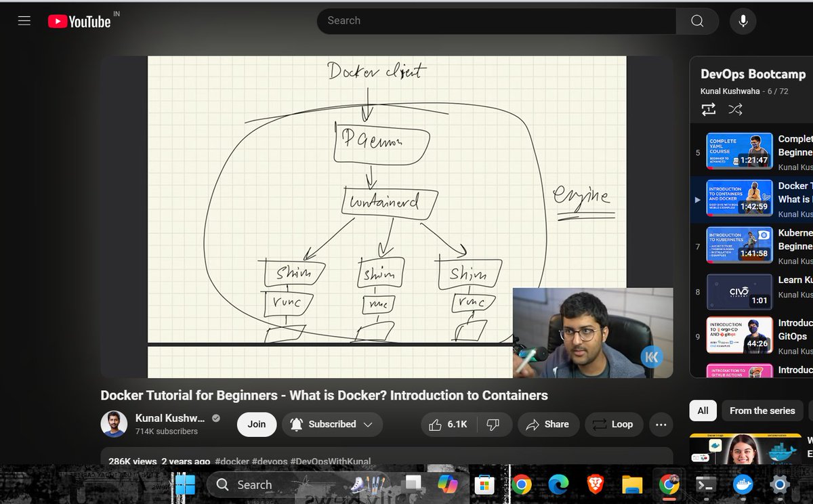Open File Explorer from the taskbar
Screen dimensions: 813x504
pyautogui.click(x=631, y=484)
